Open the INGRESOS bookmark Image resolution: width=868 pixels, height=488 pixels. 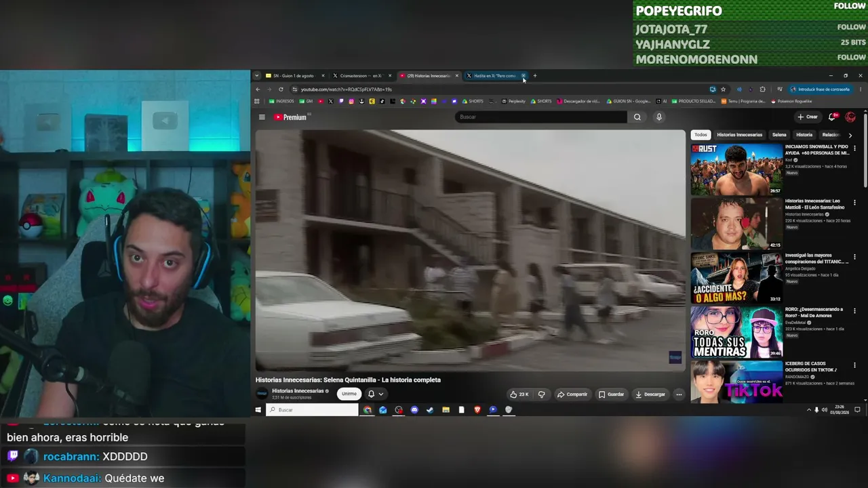(281, 102)
